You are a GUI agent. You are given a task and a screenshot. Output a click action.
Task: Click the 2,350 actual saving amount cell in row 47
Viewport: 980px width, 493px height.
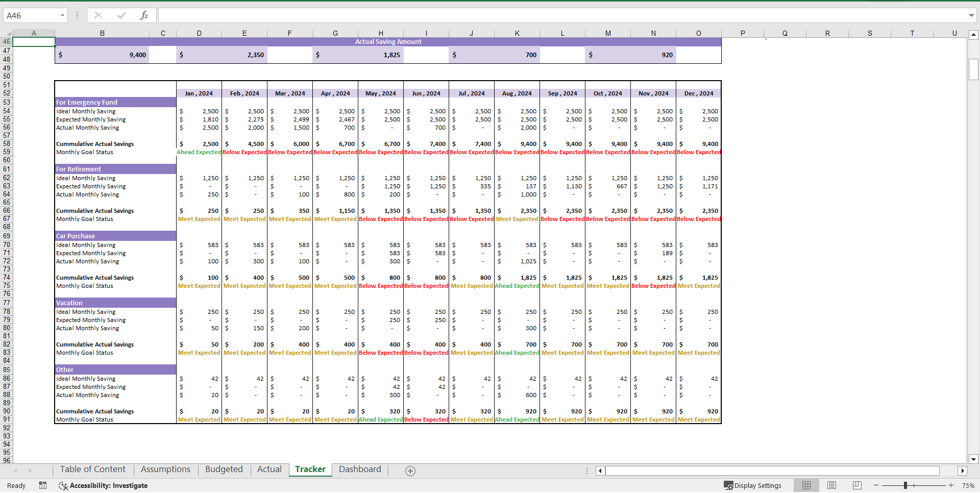pyautogui.click(x=222, y=55)
